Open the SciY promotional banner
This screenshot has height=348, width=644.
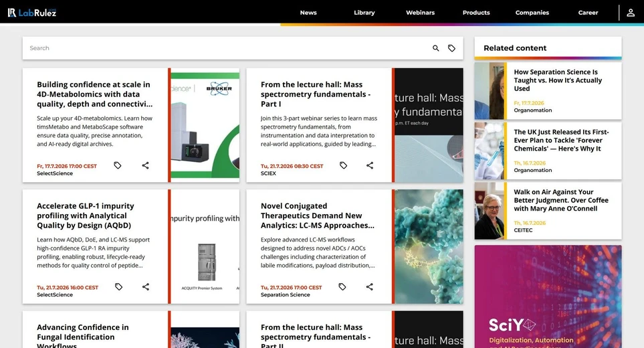(548, 296)
